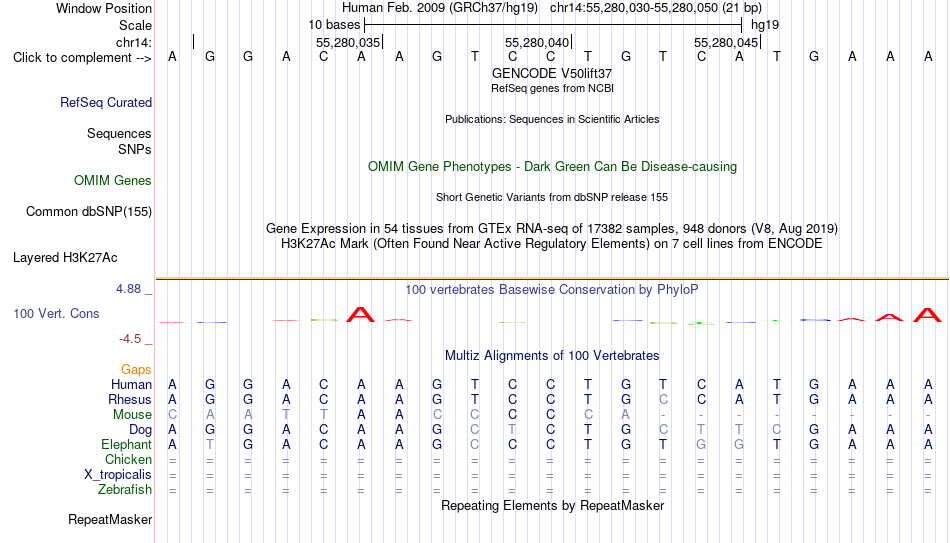The image size is (950, 543).
Task: Click the H3K27Ac Mark ENCODE track title
Action: 552,244
